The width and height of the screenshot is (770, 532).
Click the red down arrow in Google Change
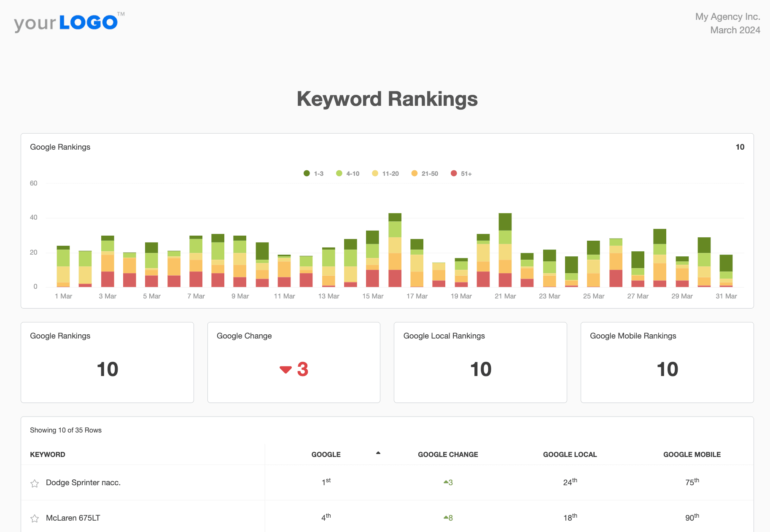pos(285,370)
